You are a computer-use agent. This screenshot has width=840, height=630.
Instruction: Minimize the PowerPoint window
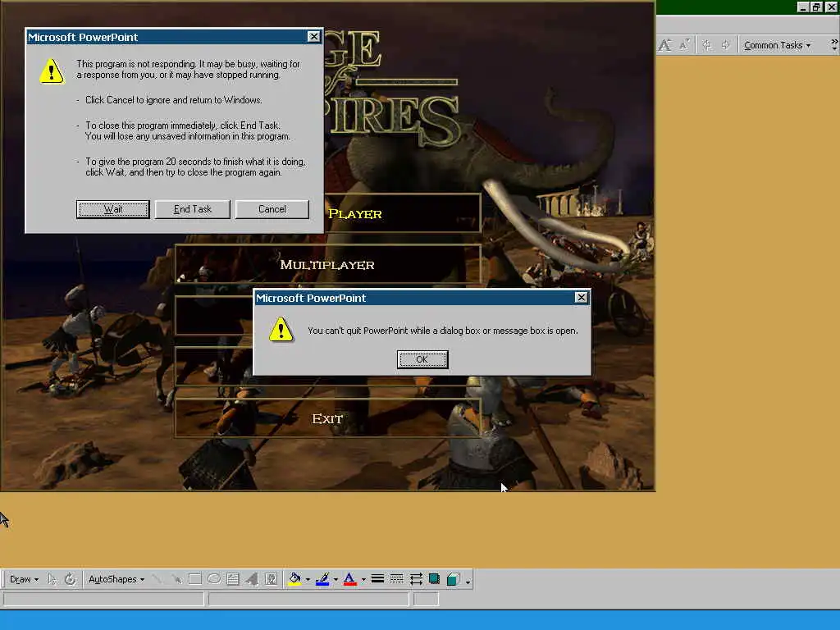tap(803, 7)
